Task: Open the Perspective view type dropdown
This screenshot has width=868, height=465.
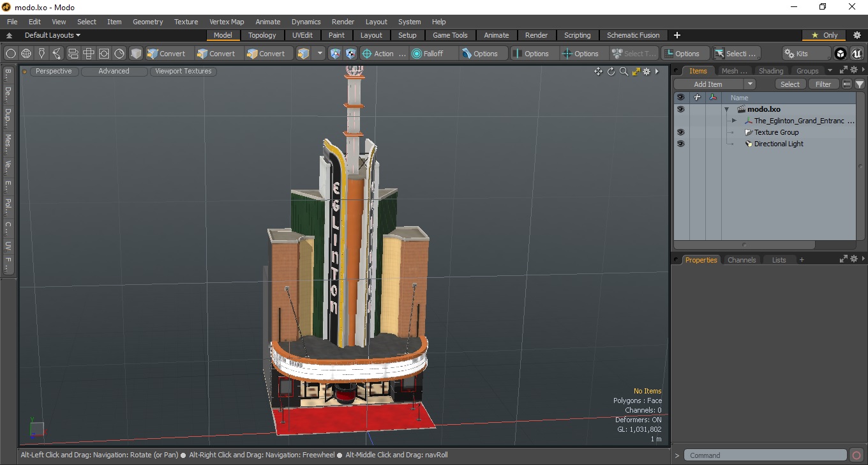Action: point(54,72)
